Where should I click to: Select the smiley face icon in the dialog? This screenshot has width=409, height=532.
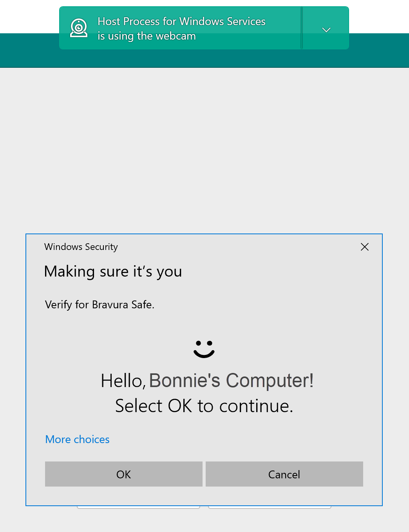point(204,349)
